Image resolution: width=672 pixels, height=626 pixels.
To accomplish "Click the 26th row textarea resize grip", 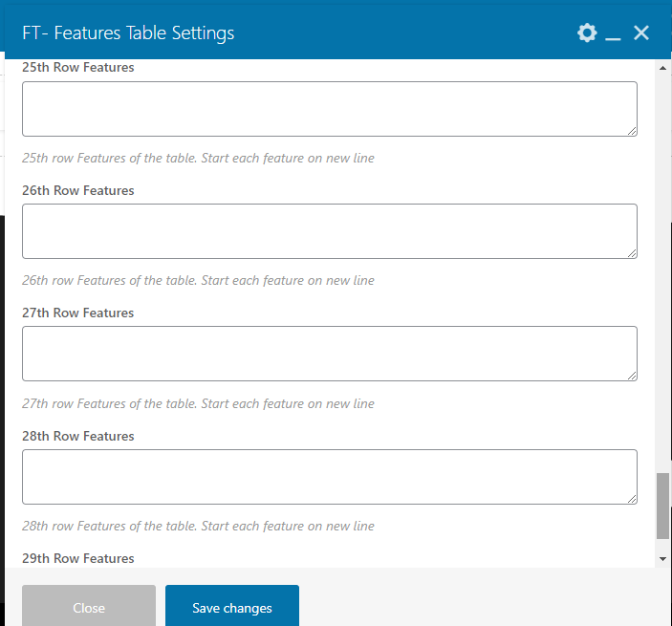I will tap(632, 253).
